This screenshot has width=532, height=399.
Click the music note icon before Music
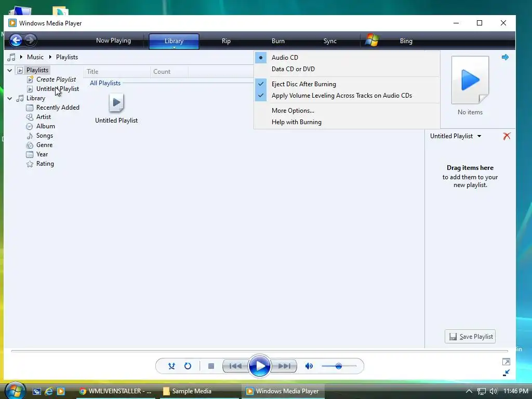[11, 57]
